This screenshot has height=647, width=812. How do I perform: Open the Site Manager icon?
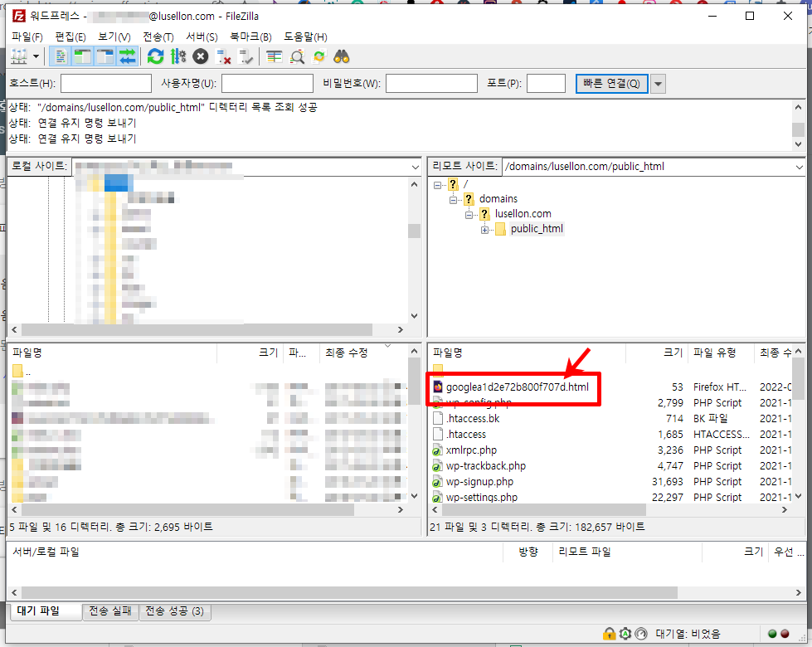(19, 56)
